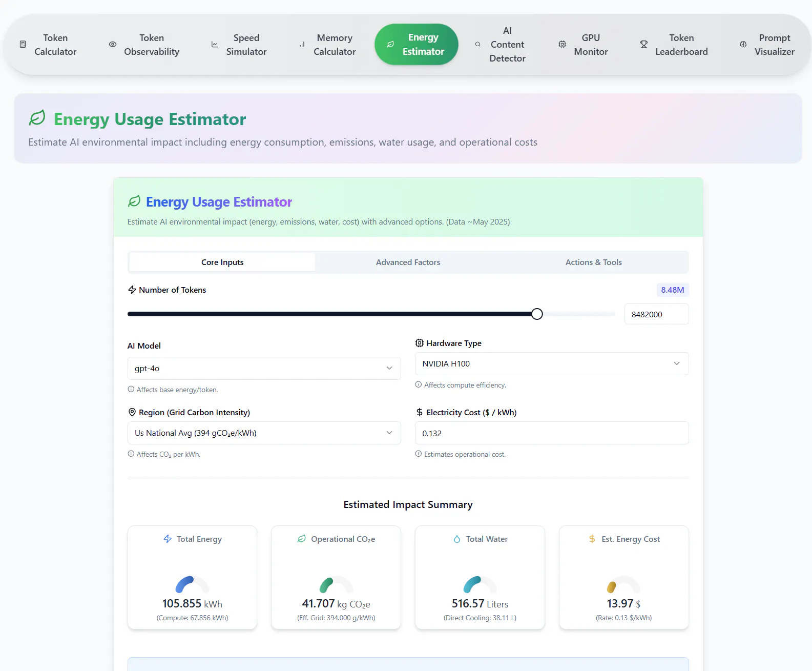The height and width of the screenshot is (671, 812).
Task: Click the Estimated Impact Summary heading
Action: pyautogui.click(x=408, y=504)
